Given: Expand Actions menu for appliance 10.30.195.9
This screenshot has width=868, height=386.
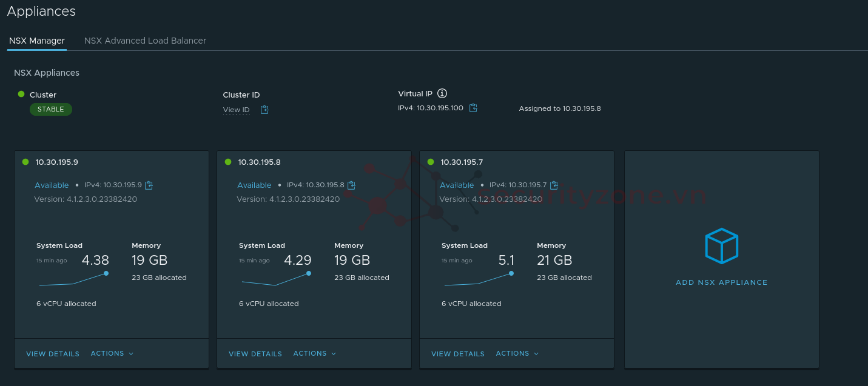Looking at the screenshot, I should 112,353.
